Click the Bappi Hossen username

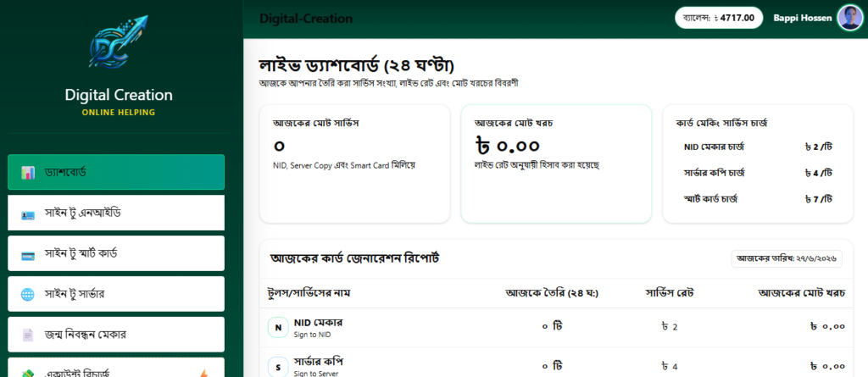tap(802, 18)
